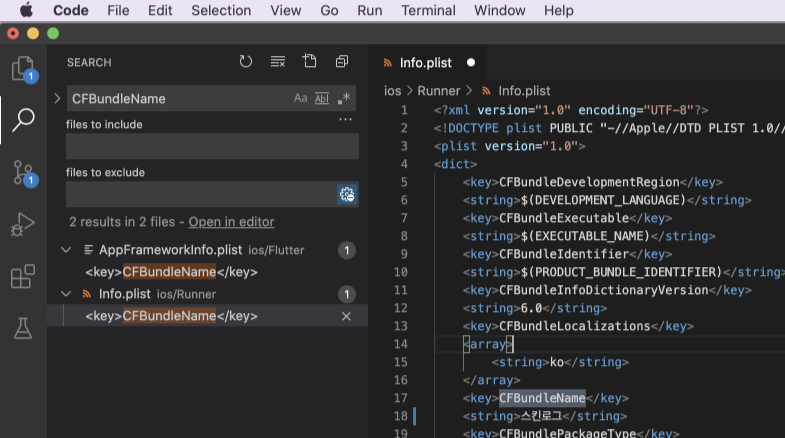Open the View menu

point(285,10)
